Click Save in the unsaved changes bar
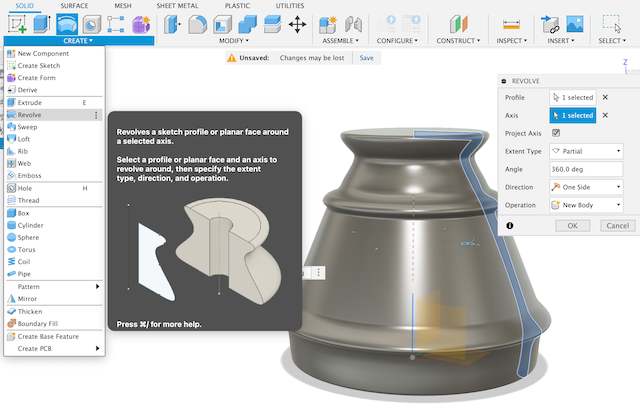Viewport: 640px width, 405px height. click(367, 58)
